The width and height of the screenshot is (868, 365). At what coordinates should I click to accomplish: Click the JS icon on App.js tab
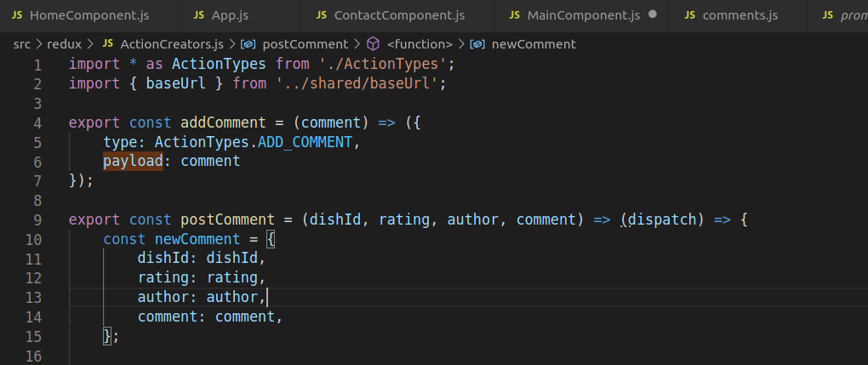coord(198,15)
